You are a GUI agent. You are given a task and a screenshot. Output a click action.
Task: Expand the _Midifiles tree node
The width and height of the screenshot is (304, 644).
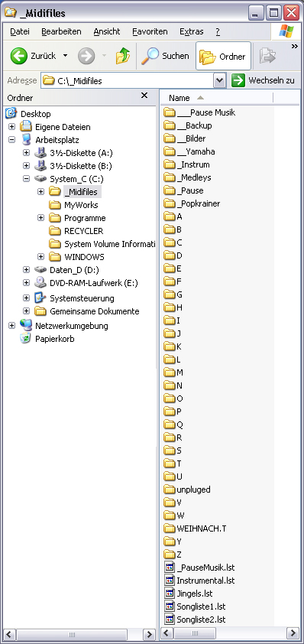[x=41, y=192]
